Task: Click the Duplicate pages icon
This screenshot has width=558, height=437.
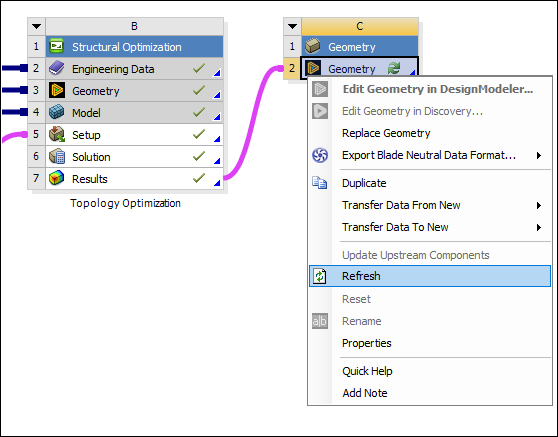Action: click(x=320, y=183)
